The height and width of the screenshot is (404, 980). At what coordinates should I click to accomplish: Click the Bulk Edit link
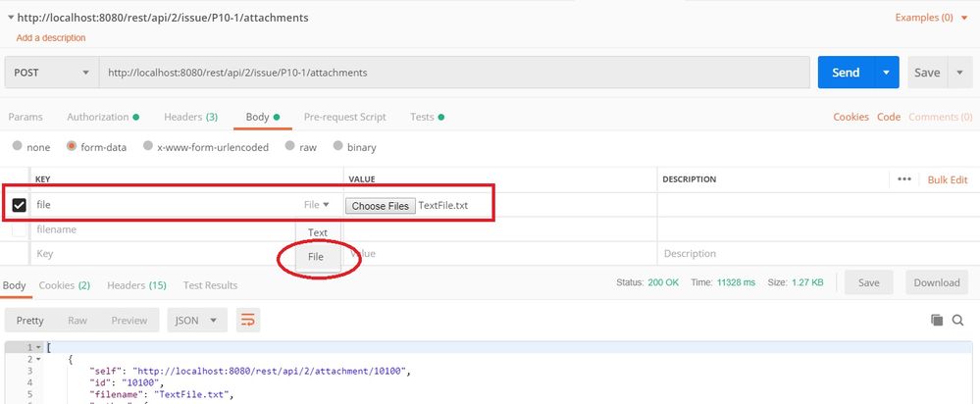(948, 179)
